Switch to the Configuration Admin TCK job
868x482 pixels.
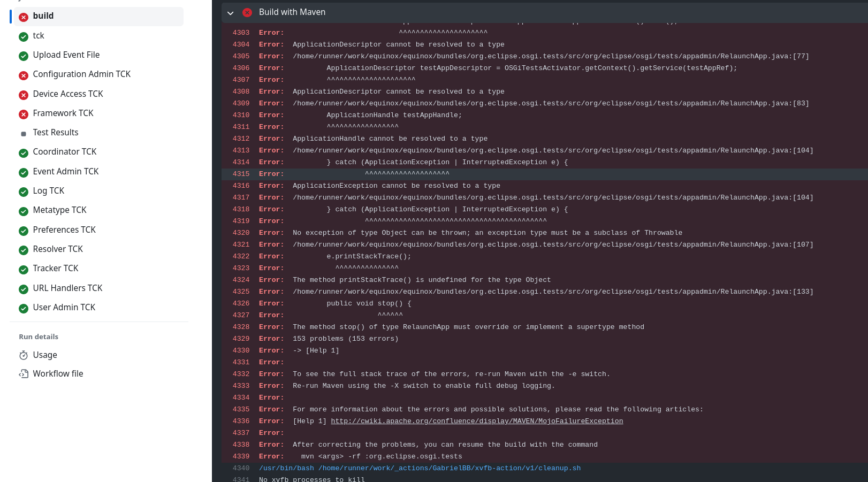pos(81,75)
